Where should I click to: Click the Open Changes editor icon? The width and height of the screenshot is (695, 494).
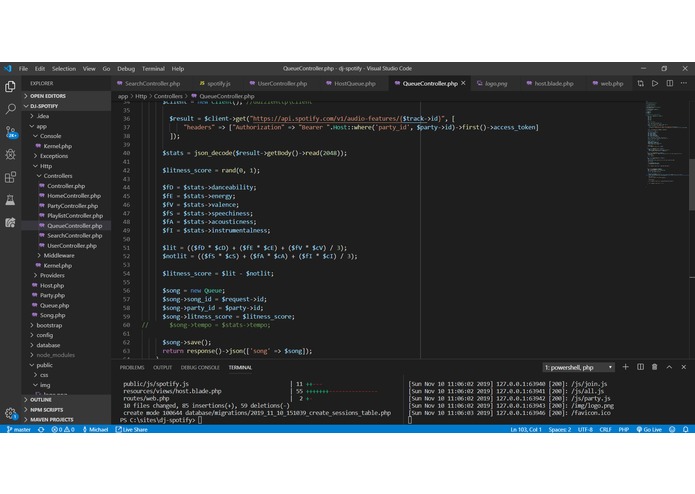pyautogui.click(x=640, y=83)
